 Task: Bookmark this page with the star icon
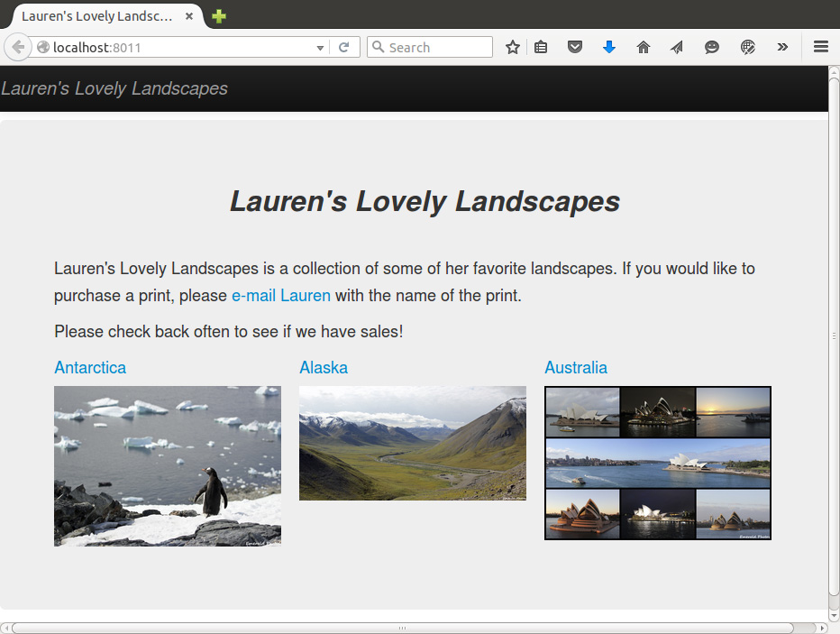pos(513,47)
